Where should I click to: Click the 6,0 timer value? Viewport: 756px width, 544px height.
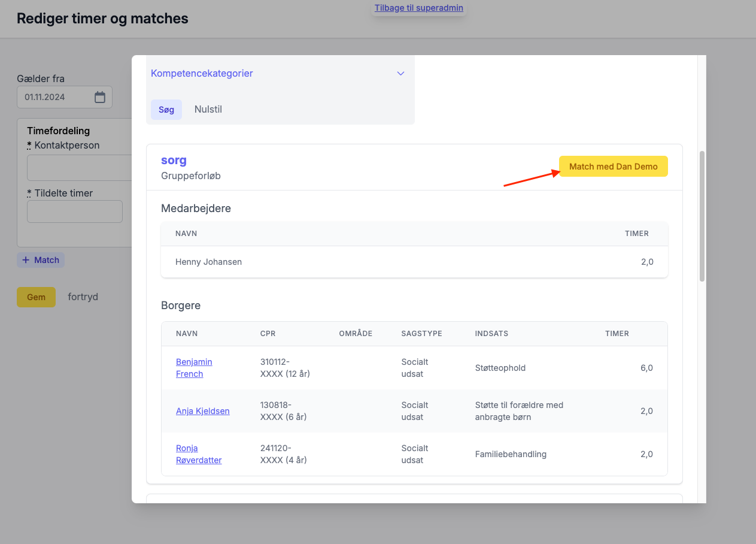click(x=646, y=368)
